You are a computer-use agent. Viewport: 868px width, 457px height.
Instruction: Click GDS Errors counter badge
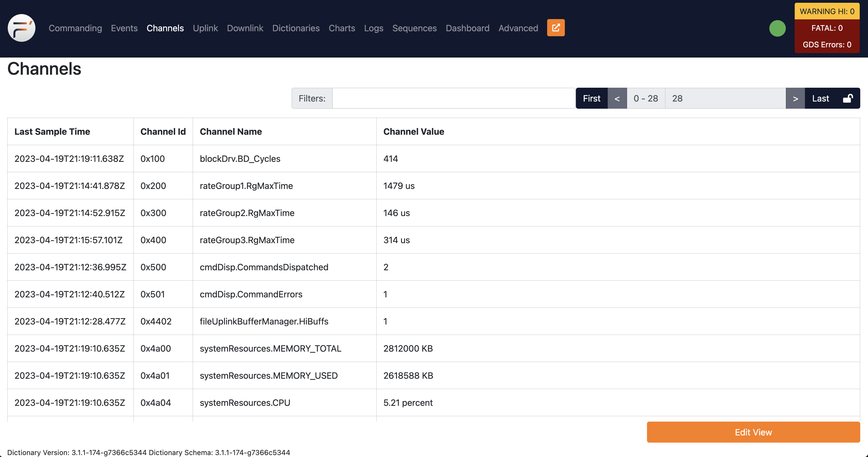(x=827, y=45)
